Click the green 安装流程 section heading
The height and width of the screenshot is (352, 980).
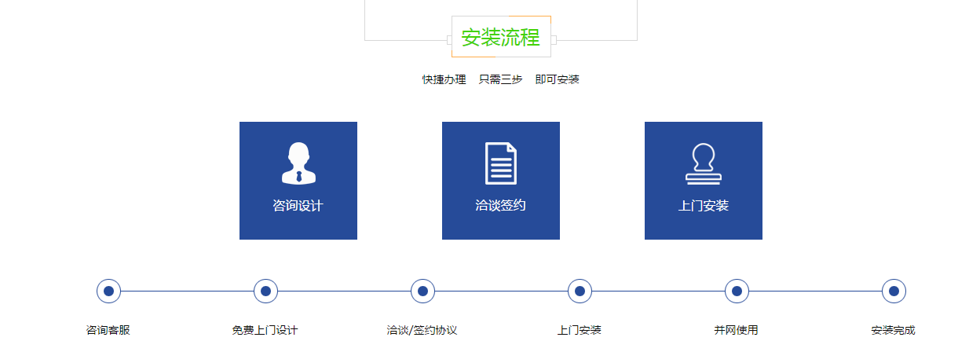[x=501, y=38]
